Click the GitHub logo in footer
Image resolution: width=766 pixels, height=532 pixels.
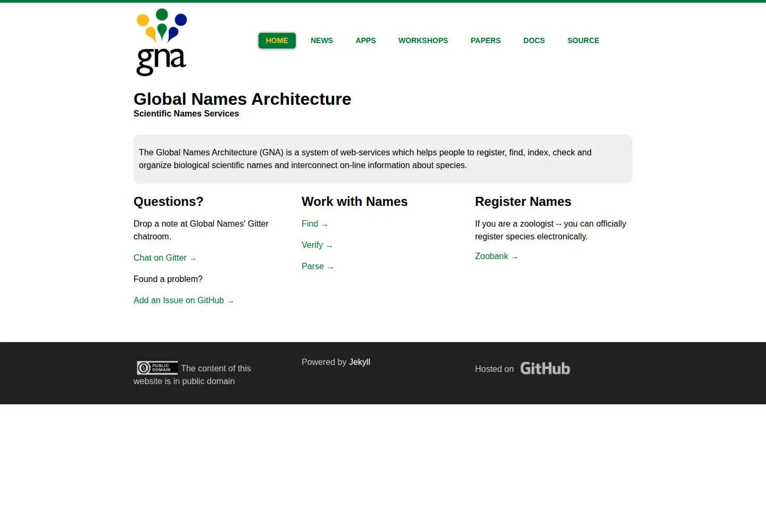(x=545, y=368)
